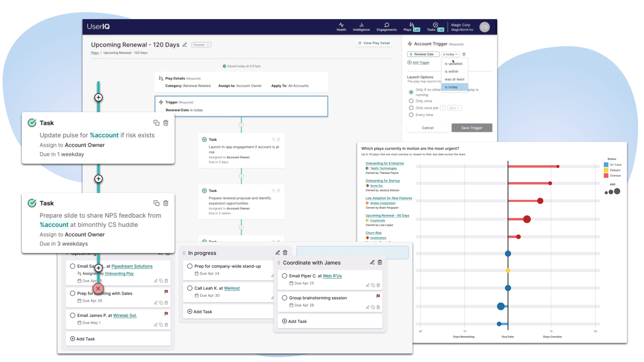Delete the Renewal Date trigger using the trash icon
This screenshot has width=644, height=362.
pyautogui.click(x=464, y=54)
